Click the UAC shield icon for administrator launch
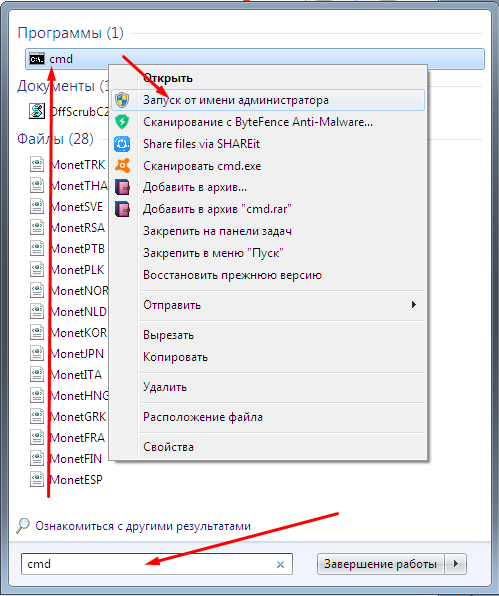The image size is (499, 596). tap(122, 100)
